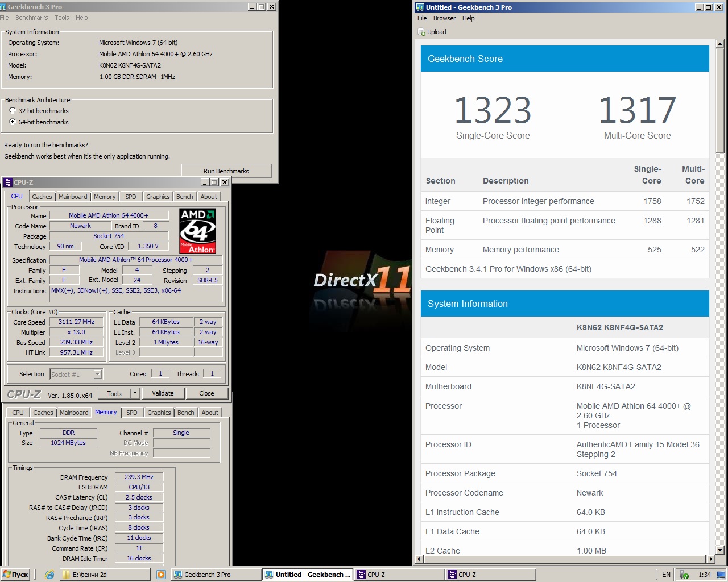Open the Benchmarks menu
The image size is (728, 582).
[32, 18]
